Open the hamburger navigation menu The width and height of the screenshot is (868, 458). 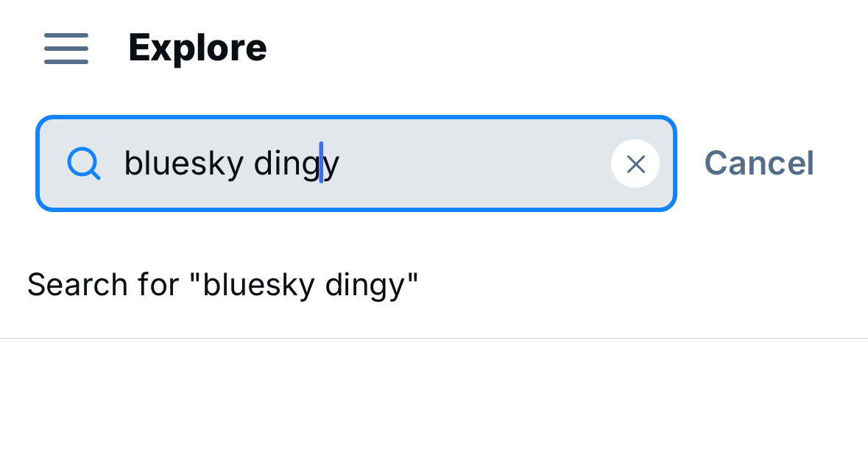tap(66, 49)
